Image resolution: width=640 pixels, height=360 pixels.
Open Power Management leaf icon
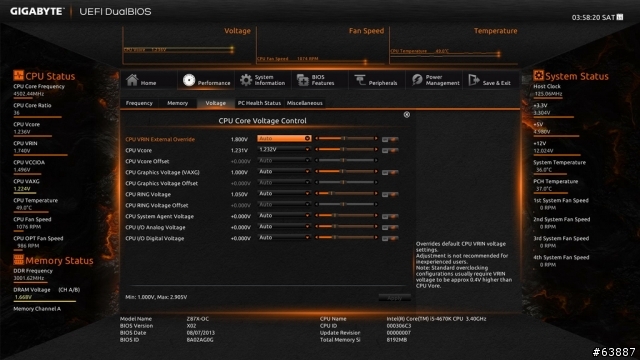(417, 80)
